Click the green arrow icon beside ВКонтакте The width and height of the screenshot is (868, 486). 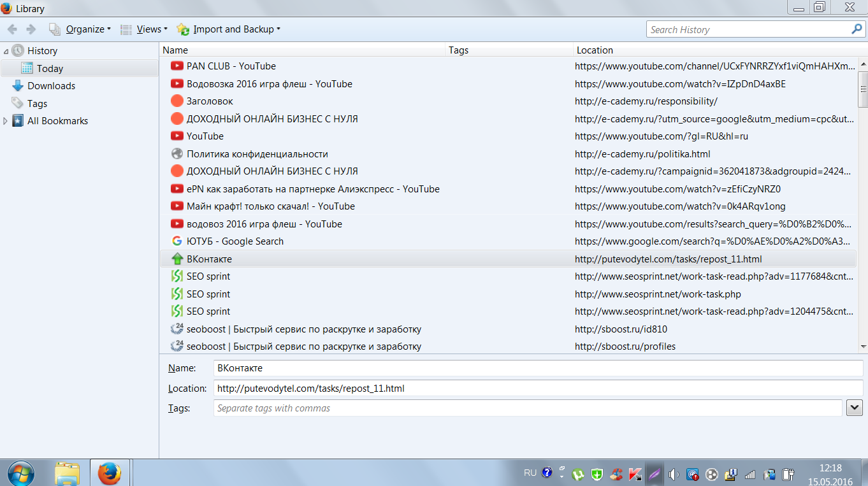pos(177,259)
